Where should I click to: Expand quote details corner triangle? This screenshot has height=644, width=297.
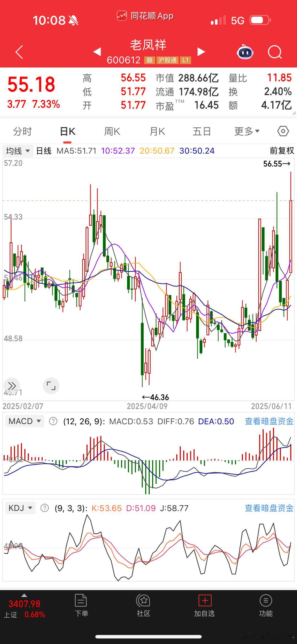pos(294,113)
